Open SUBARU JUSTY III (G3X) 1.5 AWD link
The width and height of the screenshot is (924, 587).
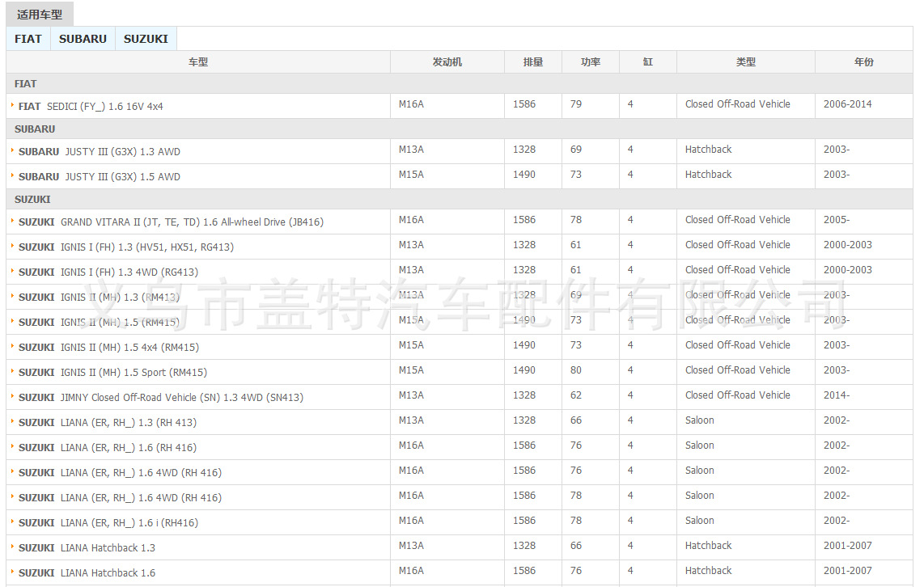(99, 176)
